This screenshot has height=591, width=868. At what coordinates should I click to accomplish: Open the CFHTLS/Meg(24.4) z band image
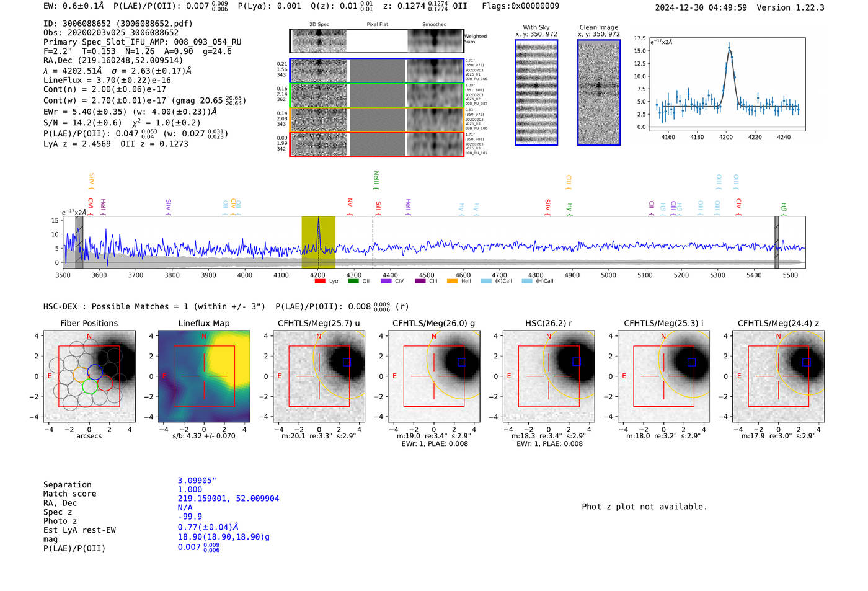click(x=779, y=376)
